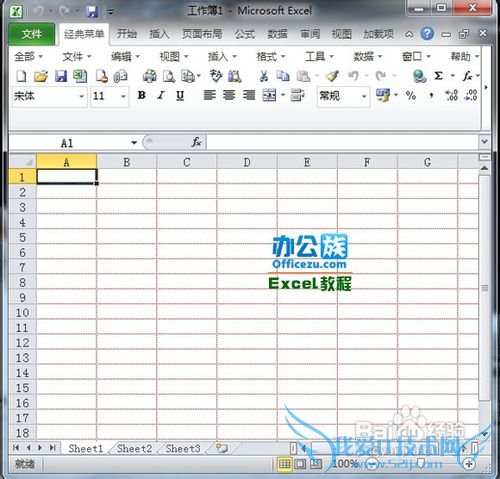Open the 工具 classic menu
Viewport: 500px width, 479px height.
pyautogui.click(x=319, y=57)
